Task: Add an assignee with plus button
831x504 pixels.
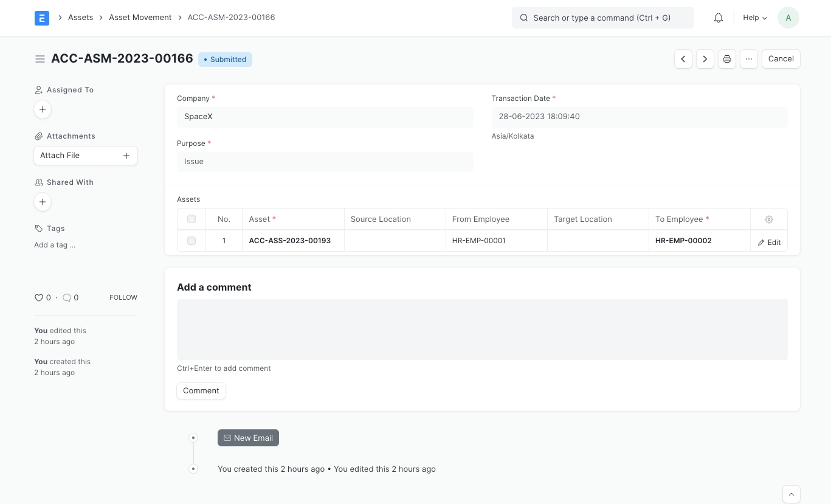Action: (43, 110)
